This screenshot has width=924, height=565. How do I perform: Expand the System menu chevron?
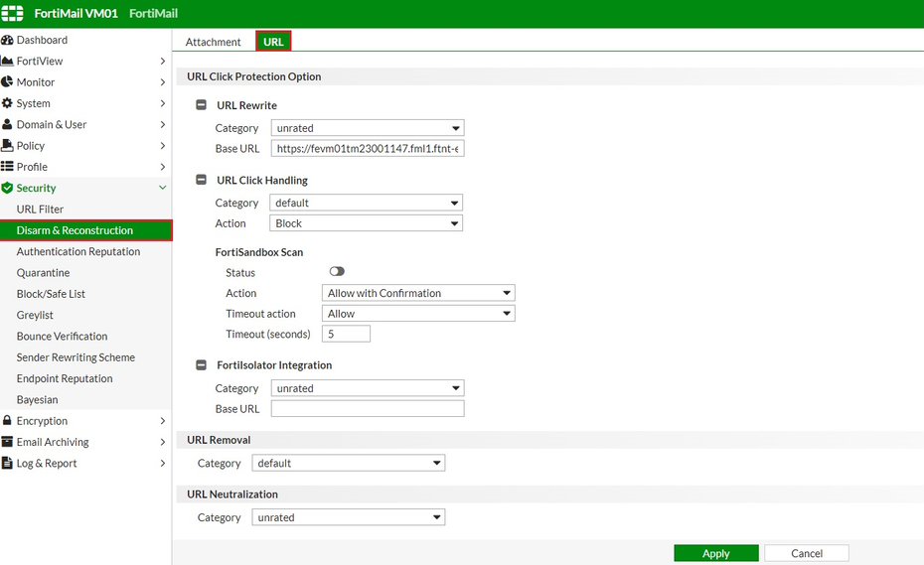tap(163, 103)
